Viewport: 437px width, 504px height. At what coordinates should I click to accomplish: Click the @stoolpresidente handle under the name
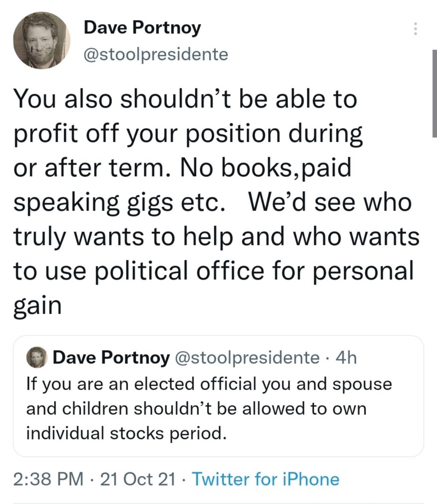pos(155,53)
